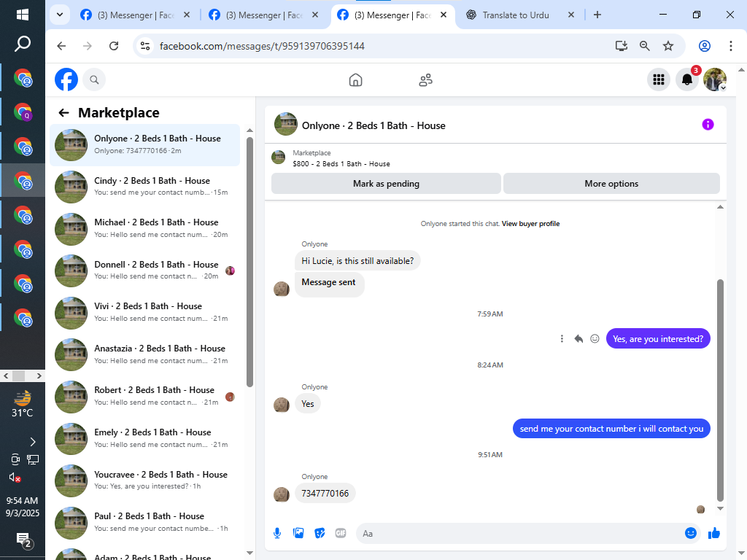Click the microphone voice clip icon
The image size is (747, 560).
[277, 533]
